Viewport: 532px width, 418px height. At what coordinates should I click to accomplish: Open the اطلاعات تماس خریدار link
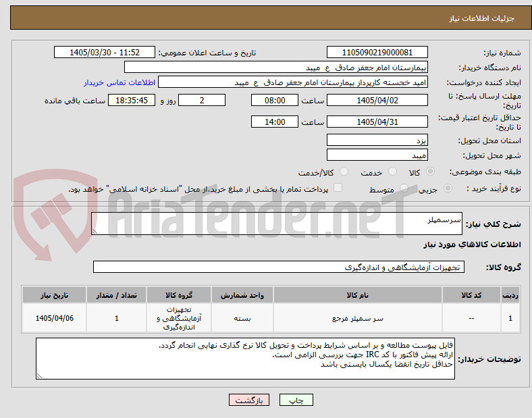tap(119, 82)
